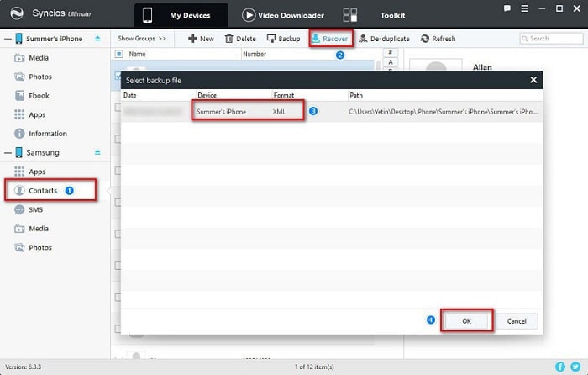The image size is (588, 375).
Task: Open Twitter icon in status bar
Action: (x=575, y=367)
